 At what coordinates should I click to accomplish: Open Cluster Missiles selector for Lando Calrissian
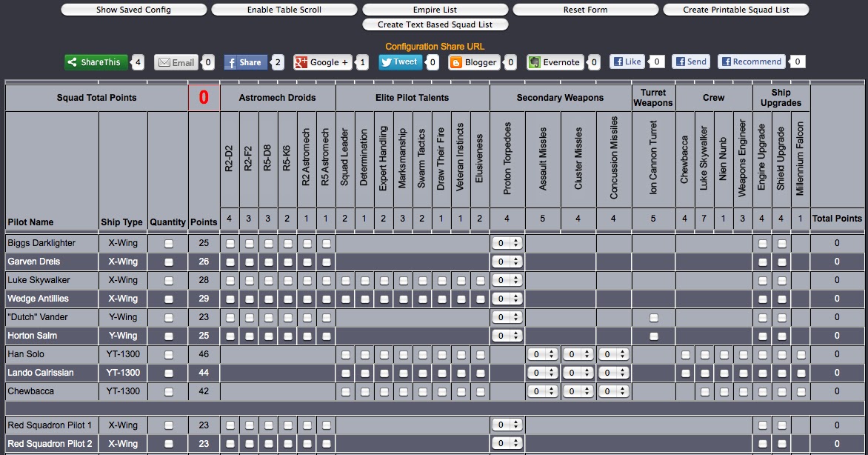click(578, 373)
